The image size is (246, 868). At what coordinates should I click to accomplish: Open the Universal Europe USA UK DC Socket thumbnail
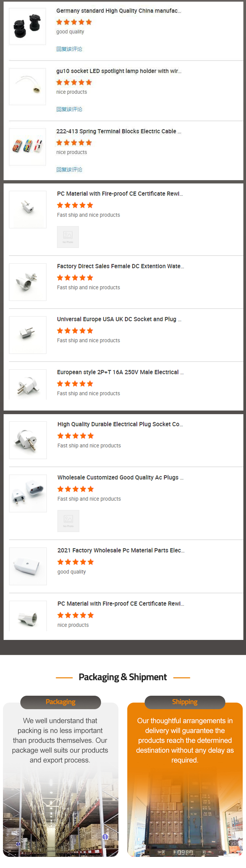coord(28,335)
